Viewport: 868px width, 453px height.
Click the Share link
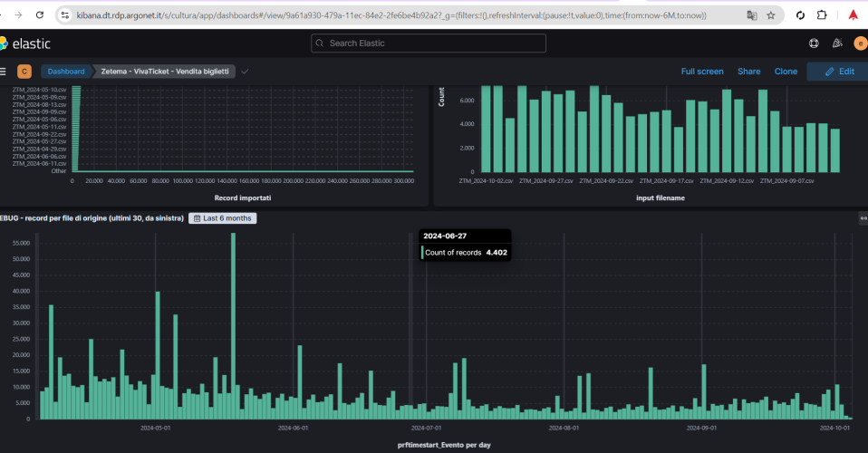[x=748, y=72]
